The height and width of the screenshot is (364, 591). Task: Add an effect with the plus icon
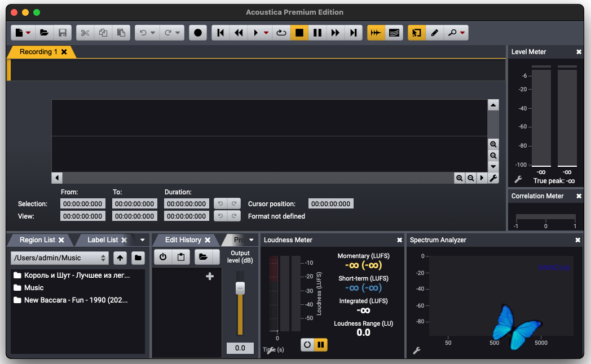(210, 277)
